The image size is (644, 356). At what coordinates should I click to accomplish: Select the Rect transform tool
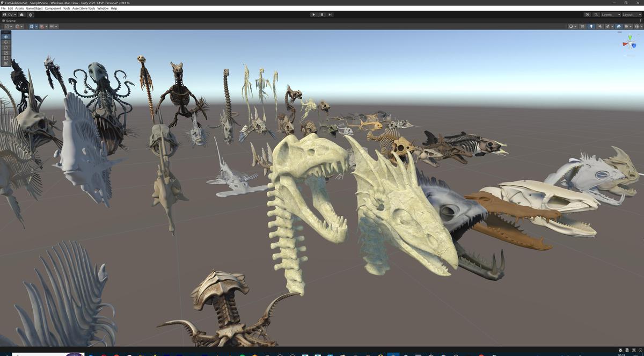pos(5,58)
